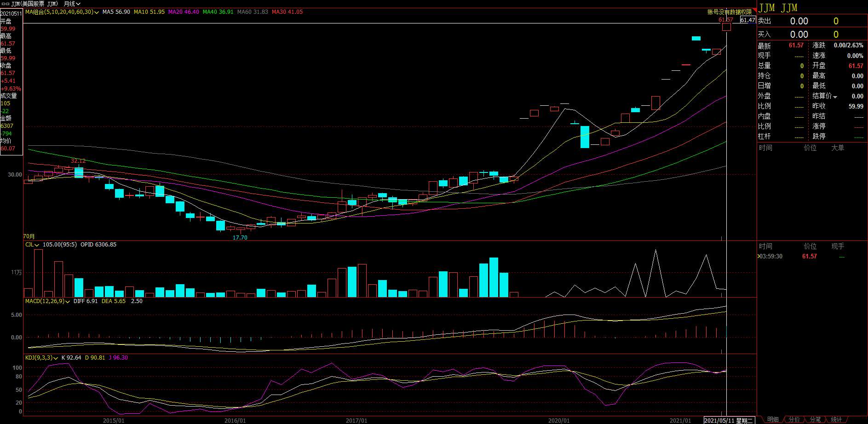Click the red corner triangle above price panel
The height and width of the screenshot is (424, 868).
click(755, 10)
